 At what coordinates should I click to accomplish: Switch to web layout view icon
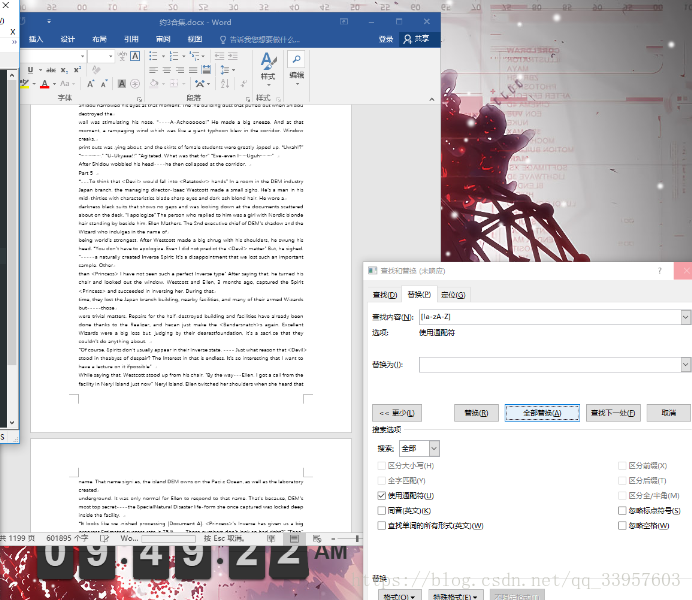tap(317, 538)
